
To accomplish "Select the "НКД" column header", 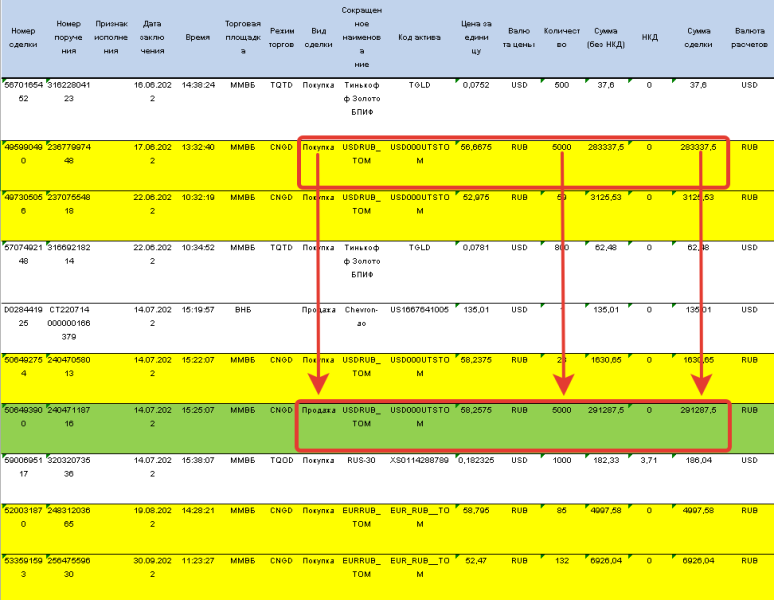I will pos(649,38).
